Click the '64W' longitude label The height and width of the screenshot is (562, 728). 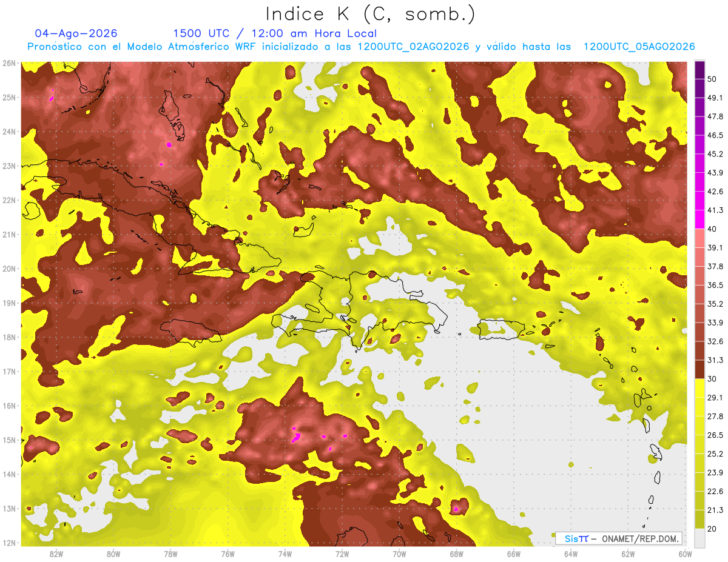pos(571,554)
